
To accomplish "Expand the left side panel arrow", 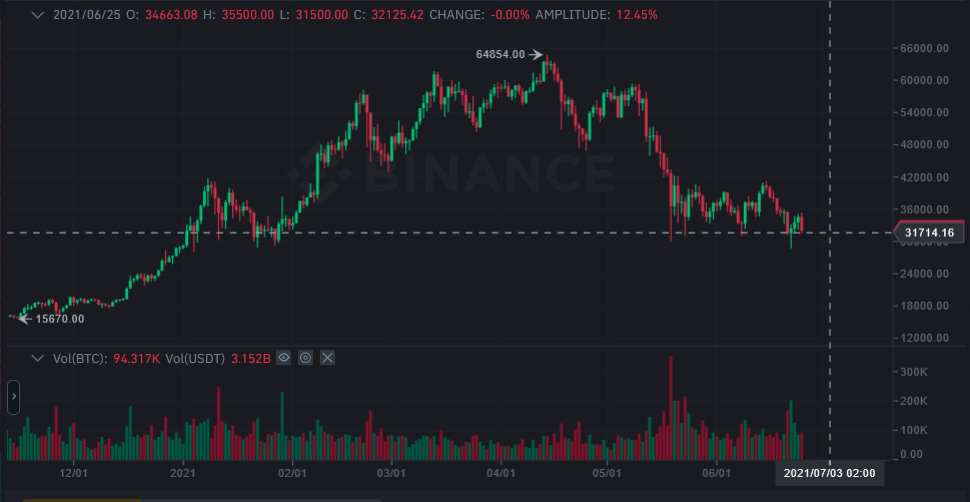I will [x=13, y=396].
